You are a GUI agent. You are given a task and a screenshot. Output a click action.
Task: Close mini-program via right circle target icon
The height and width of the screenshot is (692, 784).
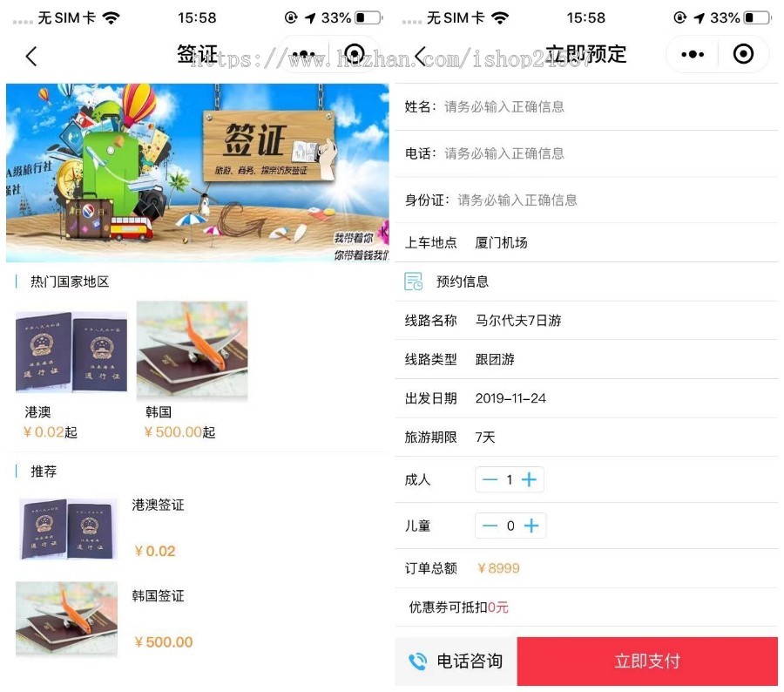(x=743, y=54)
